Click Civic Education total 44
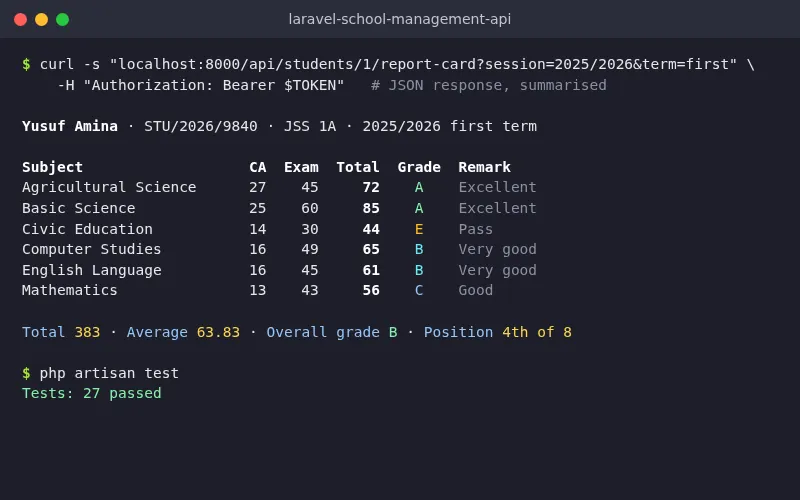The image size is (800, 500). click(x=371, y=229)
